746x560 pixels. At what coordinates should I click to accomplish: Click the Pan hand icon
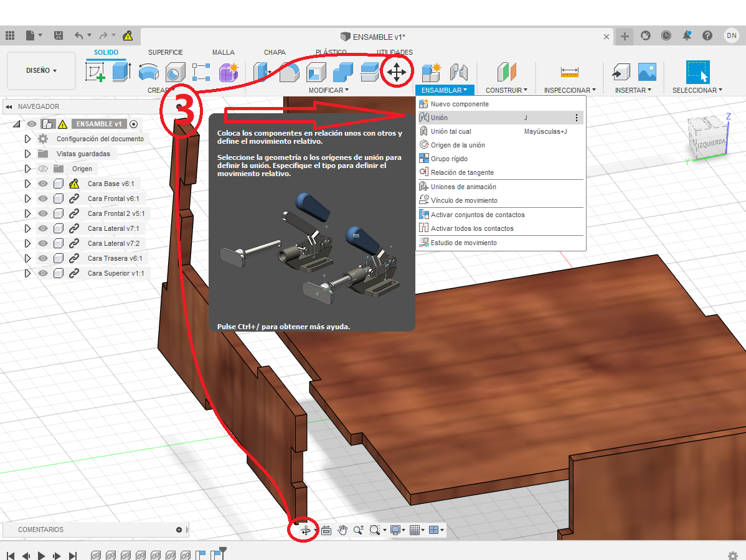tap(342, 530)
